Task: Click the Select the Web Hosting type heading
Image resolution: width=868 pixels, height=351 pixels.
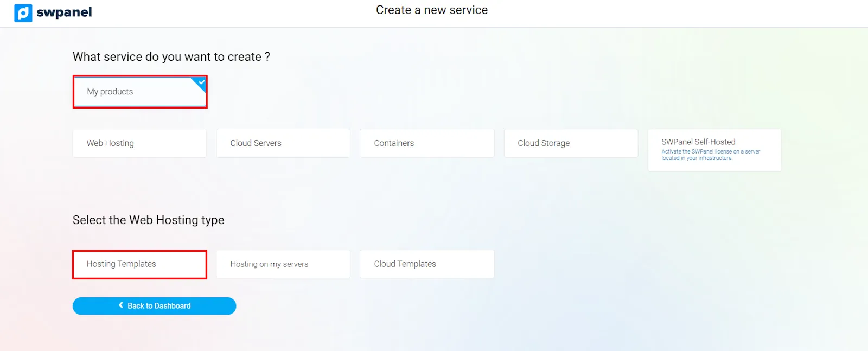Action: pos(148,220)
